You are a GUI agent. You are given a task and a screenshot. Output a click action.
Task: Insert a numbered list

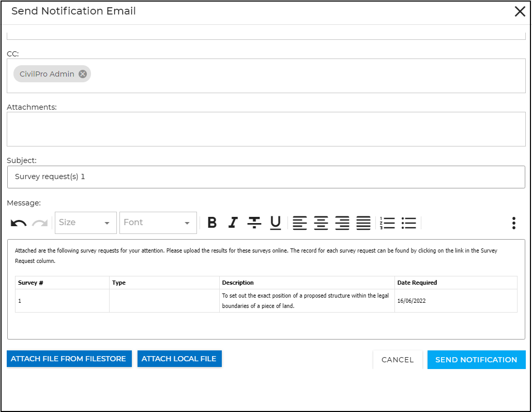pos(387,223)
